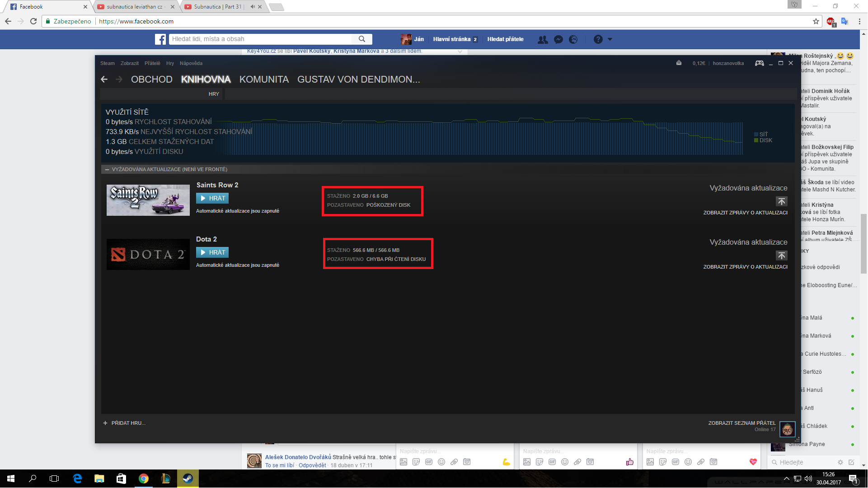The height and width of the screenshot is (488, 868).
Task: Open the League of Legends taskbar icon
Action: pos(166,479)
